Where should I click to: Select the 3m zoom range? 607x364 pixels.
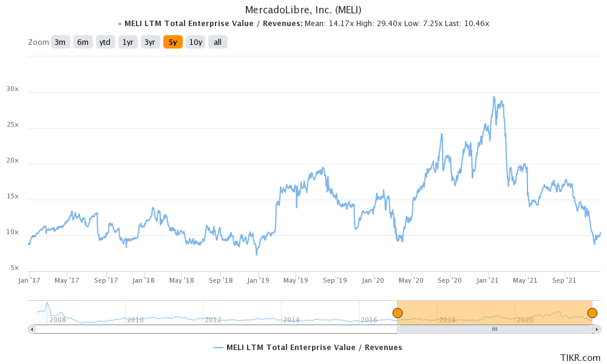(x=59, y=42)
